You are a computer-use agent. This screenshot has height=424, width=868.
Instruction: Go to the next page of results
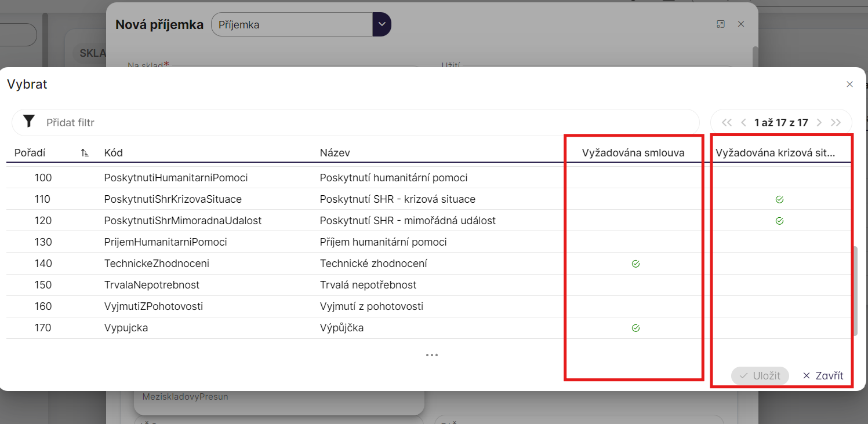(819, 122)
